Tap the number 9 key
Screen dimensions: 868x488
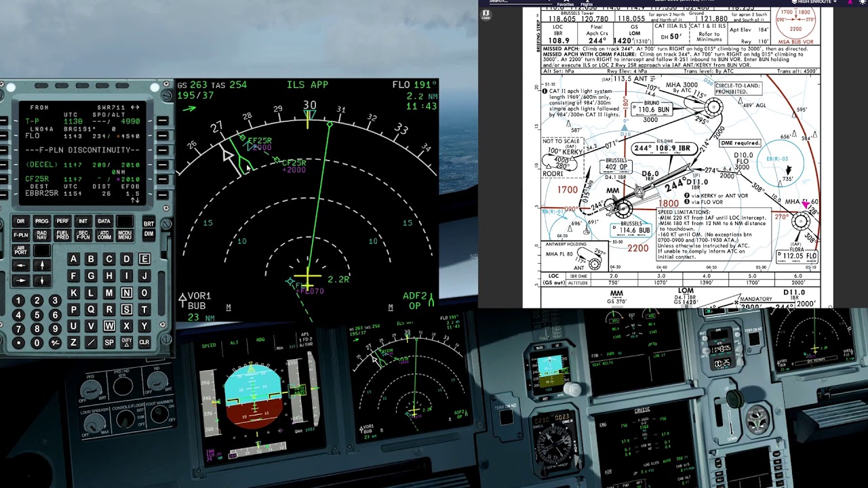tap(56, 329)
